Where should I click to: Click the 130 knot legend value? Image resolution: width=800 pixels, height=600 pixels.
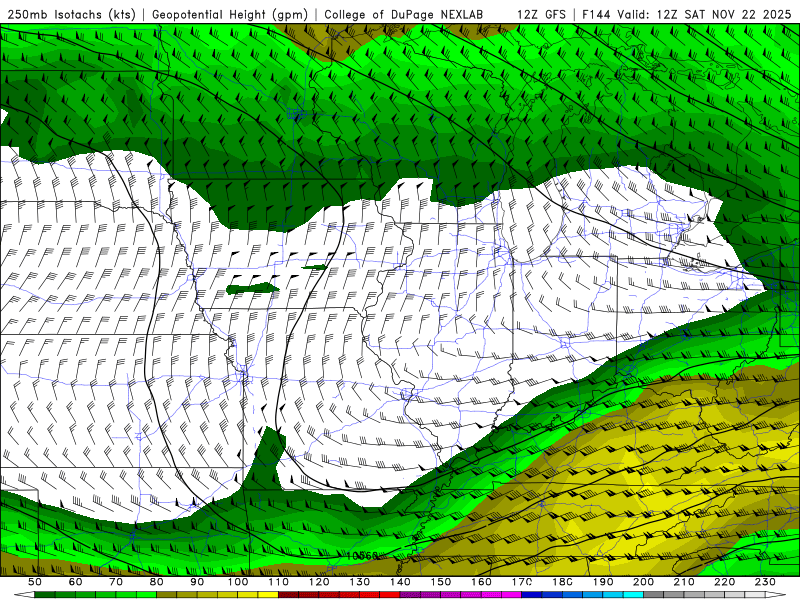[x=360, y=582]
